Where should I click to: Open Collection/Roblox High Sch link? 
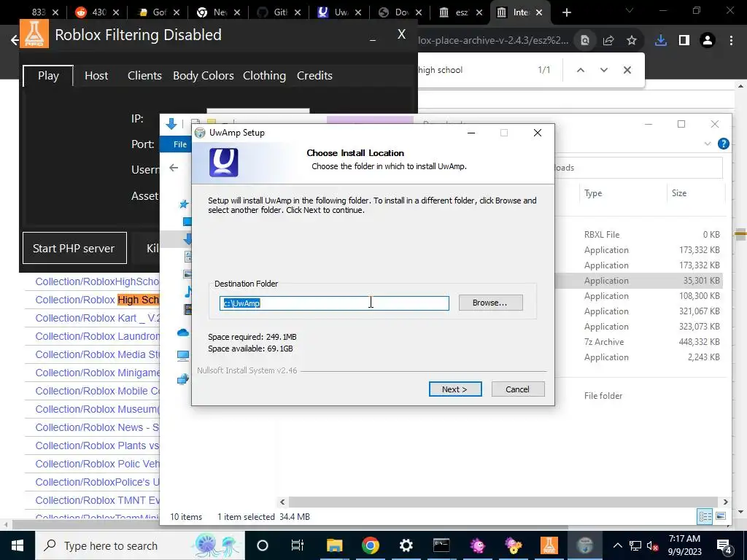click(97, 300)
